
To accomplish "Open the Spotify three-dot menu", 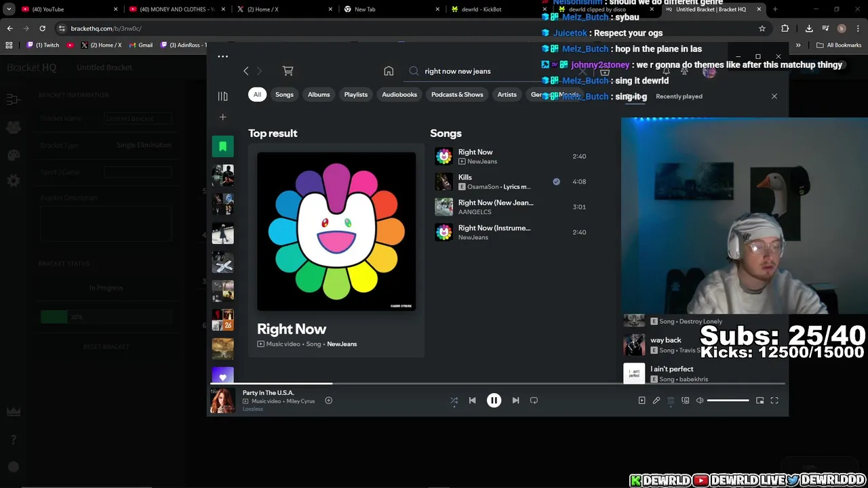I will point(222,56).
